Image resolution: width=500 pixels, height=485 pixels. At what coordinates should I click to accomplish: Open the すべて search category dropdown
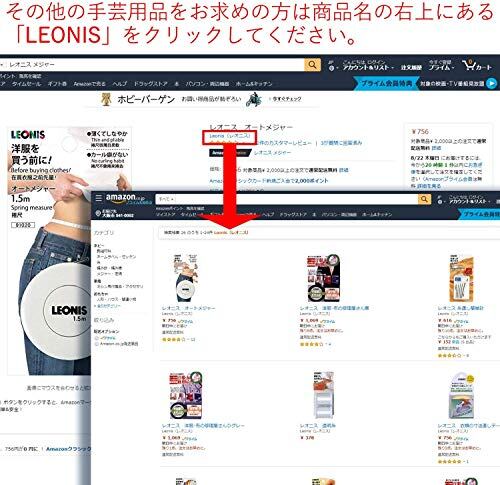166,199
